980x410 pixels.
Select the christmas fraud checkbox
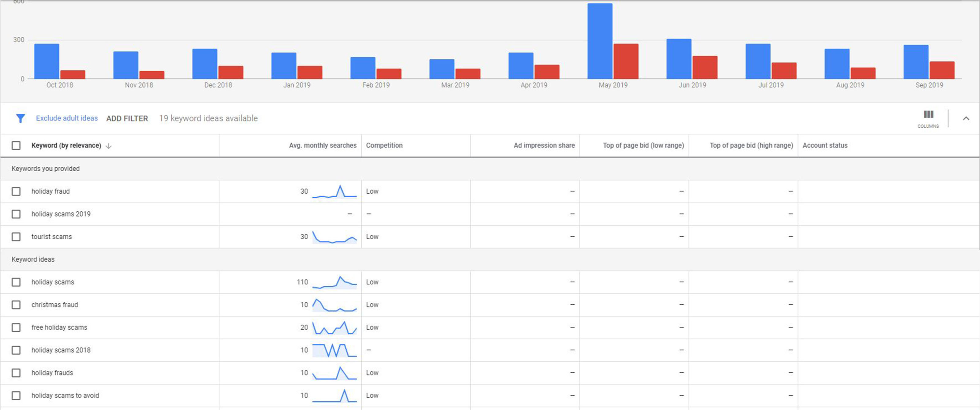pos(16,305)
